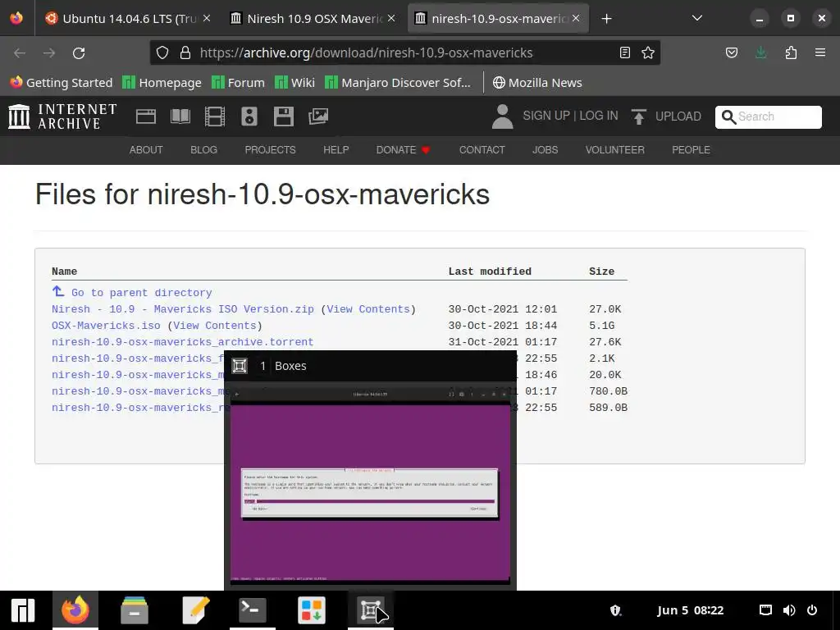Open the Internet Archive software floppy icon
The width and height of the screenshot is (840, 630).
[x=283, y=116]
